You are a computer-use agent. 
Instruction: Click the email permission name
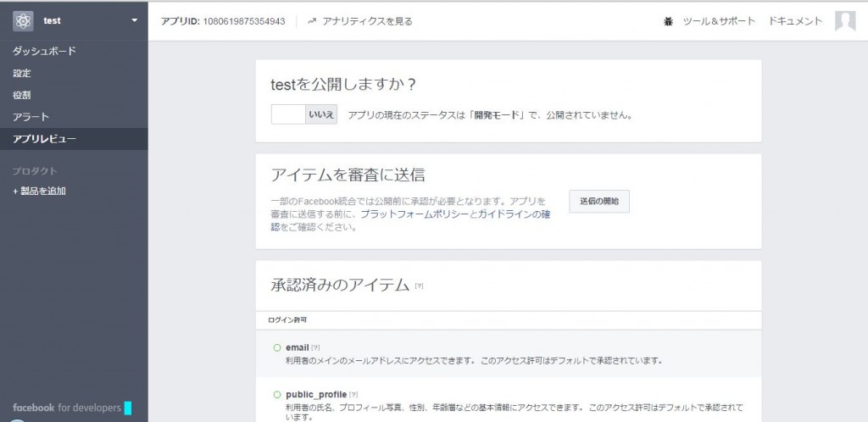(298, 348)
